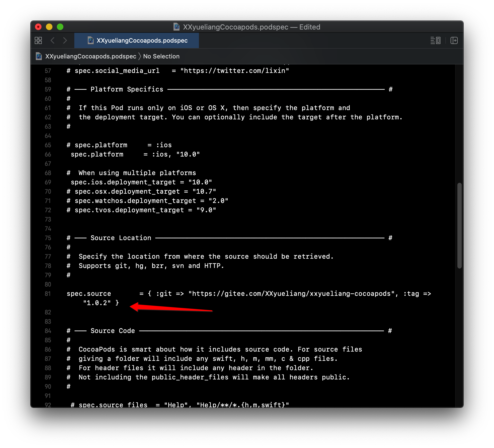Click the gitee.com repository URL string

[291, 294]
